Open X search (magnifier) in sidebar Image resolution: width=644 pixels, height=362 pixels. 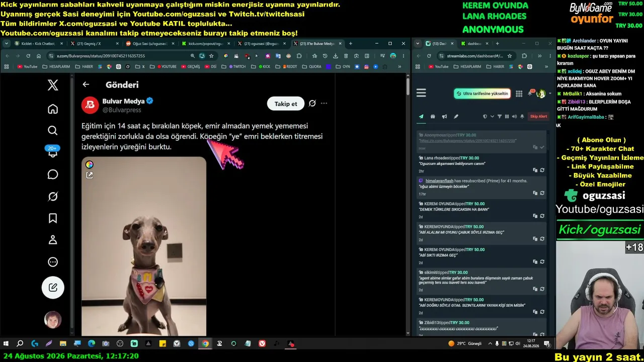[53, 131]
